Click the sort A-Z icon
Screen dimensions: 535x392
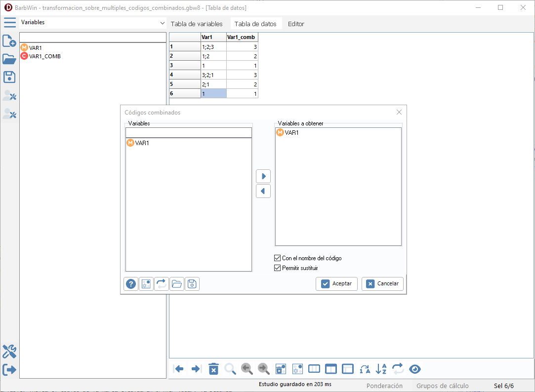click(x=381, y=369)
